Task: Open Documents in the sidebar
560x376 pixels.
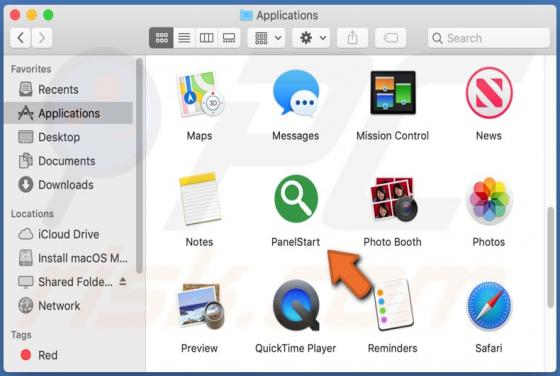Action: (x=69, y=161)
